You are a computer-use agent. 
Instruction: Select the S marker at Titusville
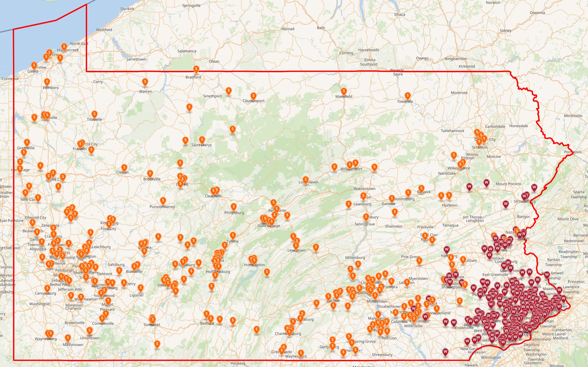pyautogui.click(x=94, y=114)
